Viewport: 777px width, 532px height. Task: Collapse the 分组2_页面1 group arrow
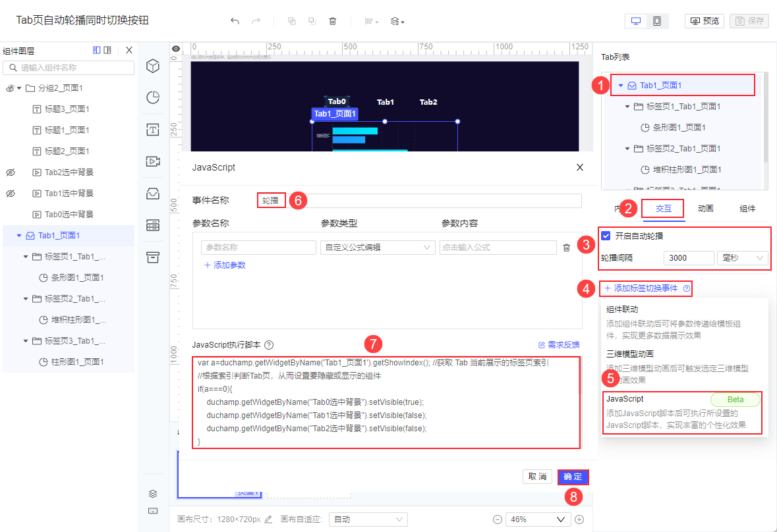coord(19,88)
